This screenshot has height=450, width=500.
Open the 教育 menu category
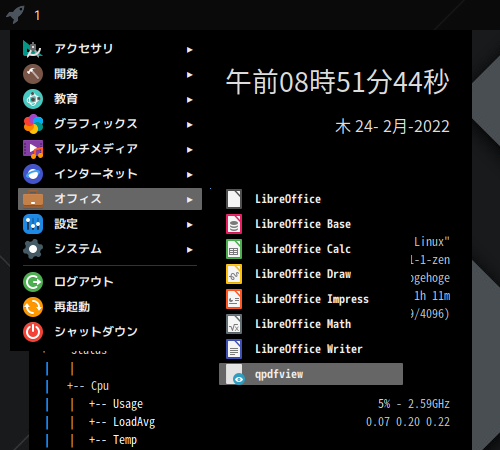tap(110, 99)
